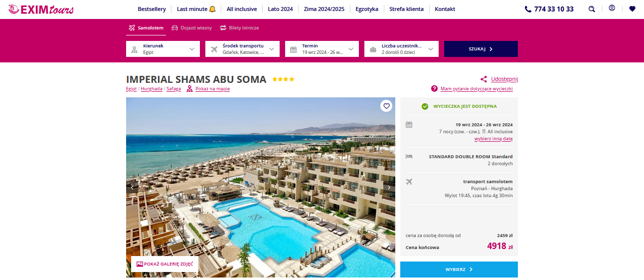
Task: Open the favorites heart icon in header
Action: pyautogui.click(x=632, y=8)
